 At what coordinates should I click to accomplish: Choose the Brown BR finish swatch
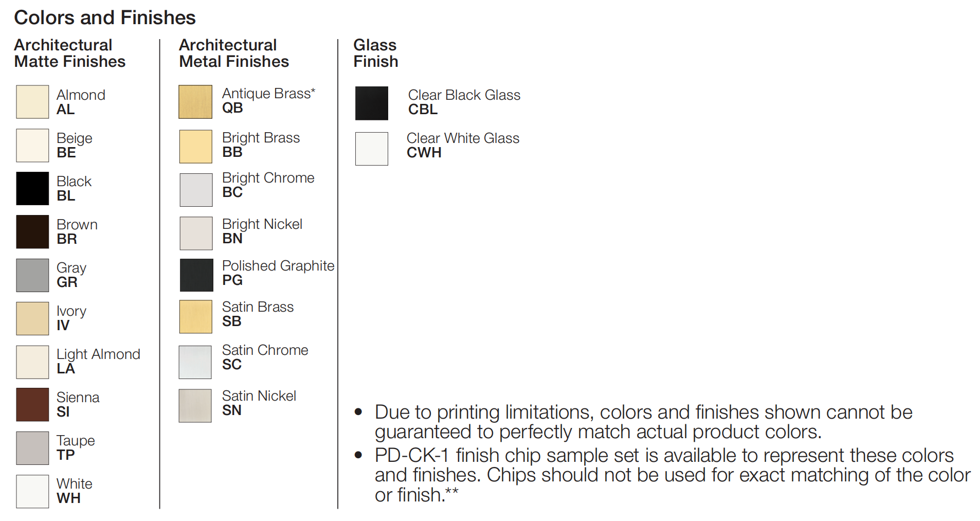click(32, 231)
